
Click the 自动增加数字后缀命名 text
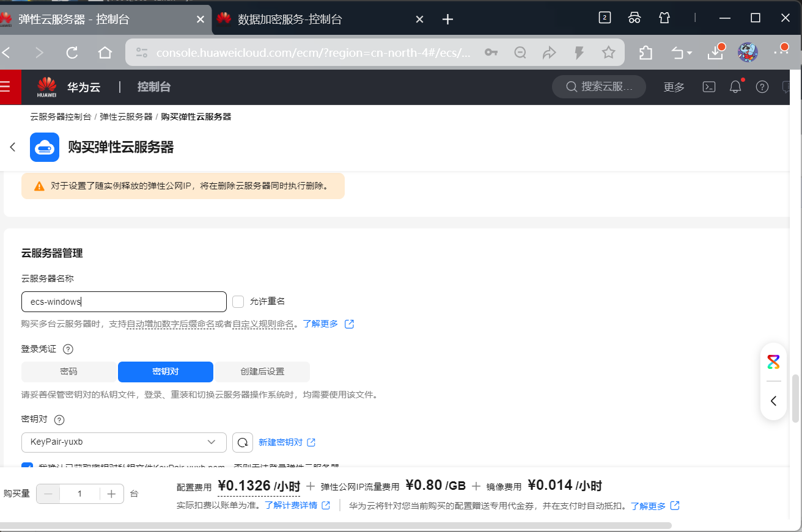tap(171, 324)
